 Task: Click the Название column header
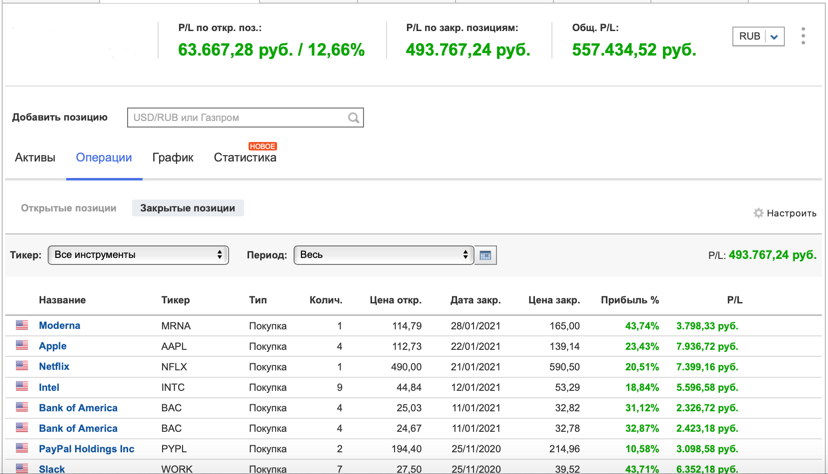(62, 300)
